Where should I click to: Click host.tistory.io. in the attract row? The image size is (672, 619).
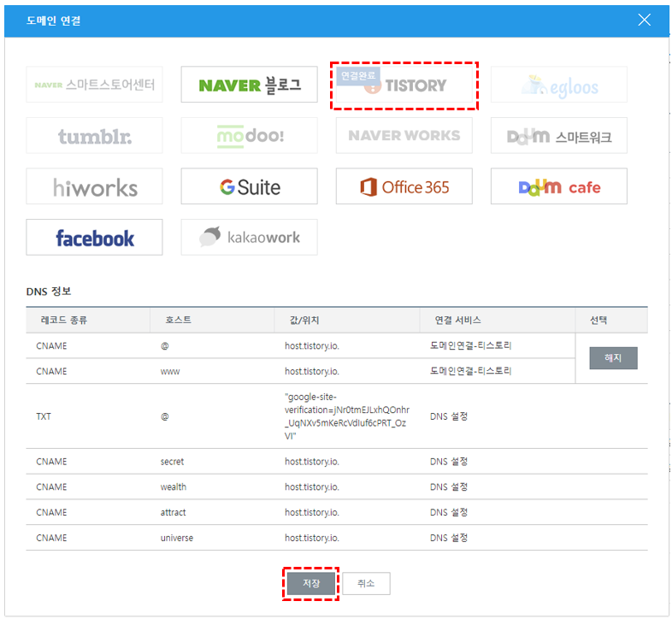312,512
